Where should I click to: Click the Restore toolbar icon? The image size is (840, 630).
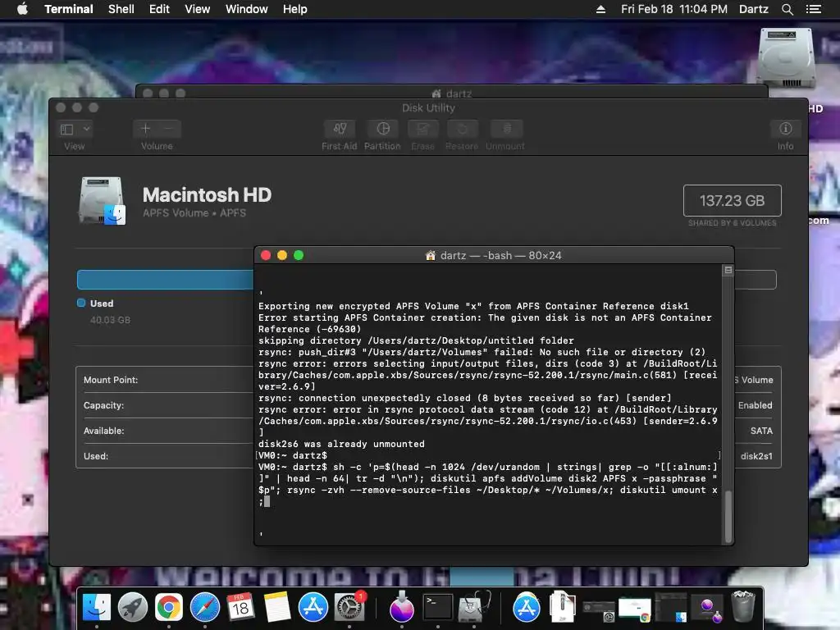point(462,129)
